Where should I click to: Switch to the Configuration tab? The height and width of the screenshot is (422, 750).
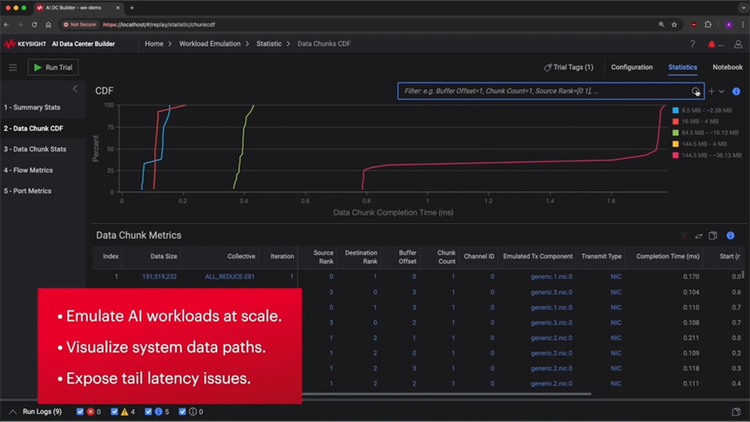632,67
